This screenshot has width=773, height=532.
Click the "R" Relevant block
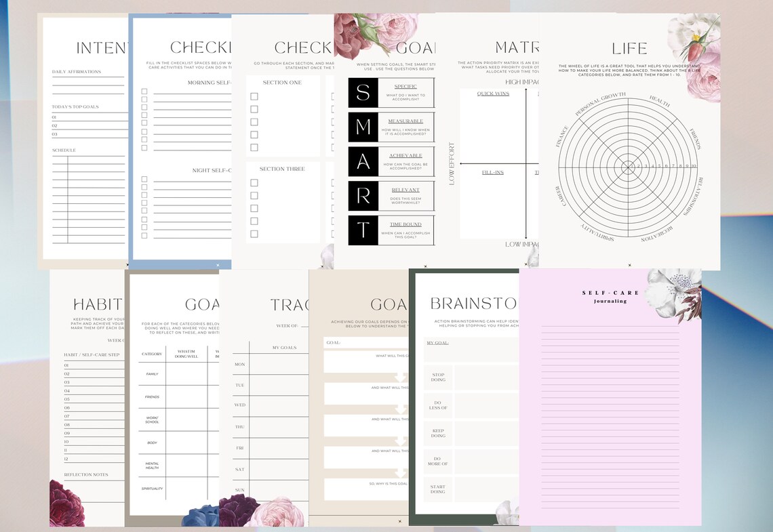pyautogui.click(x=361, y=196)
